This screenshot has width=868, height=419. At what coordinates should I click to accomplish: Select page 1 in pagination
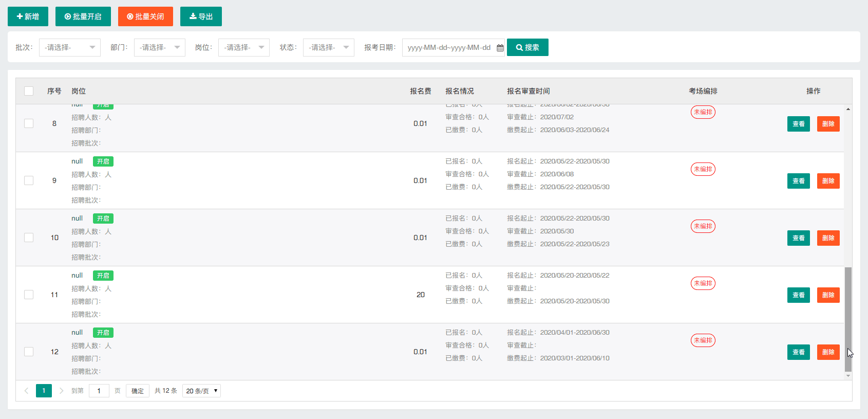pos(44,391)
